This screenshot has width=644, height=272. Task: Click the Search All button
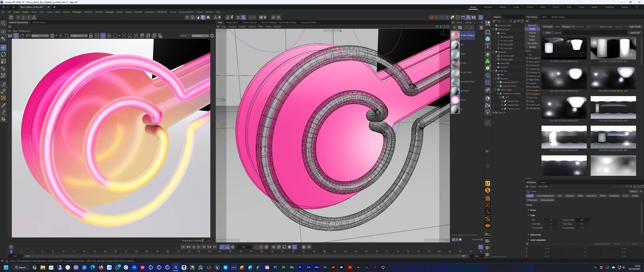[x=635, y=33]
